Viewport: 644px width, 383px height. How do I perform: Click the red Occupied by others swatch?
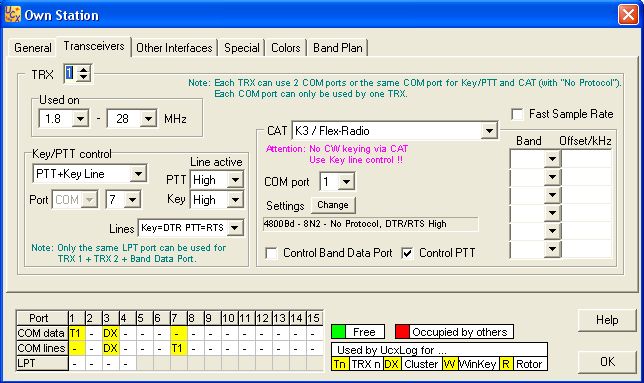click(x=402, y=332)
